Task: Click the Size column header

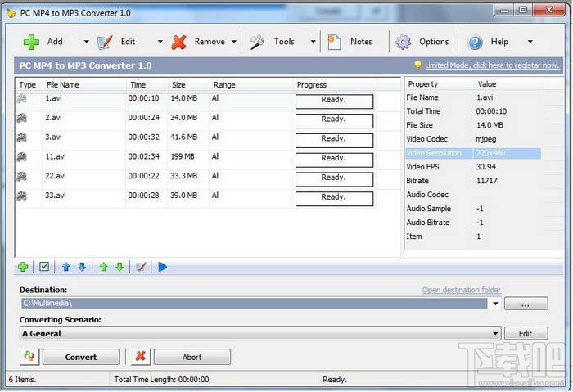Action: click(x=187, y=85)
